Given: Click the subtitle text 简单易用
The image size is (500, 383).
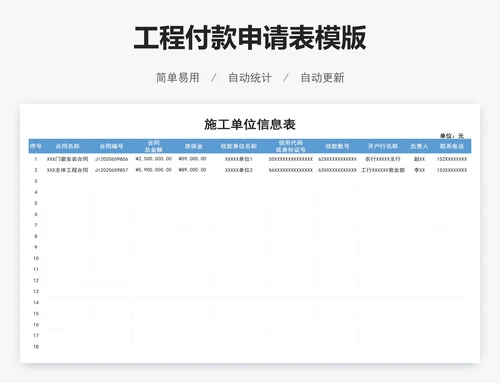Looking at the screenshot, I should [178, 78].
